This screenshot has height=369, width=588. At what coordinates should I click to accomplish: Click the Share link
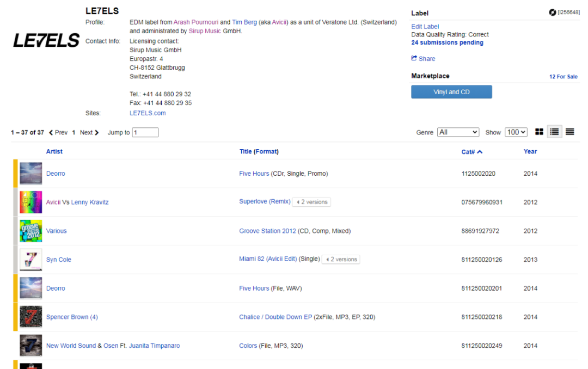[x=427, y=58]
